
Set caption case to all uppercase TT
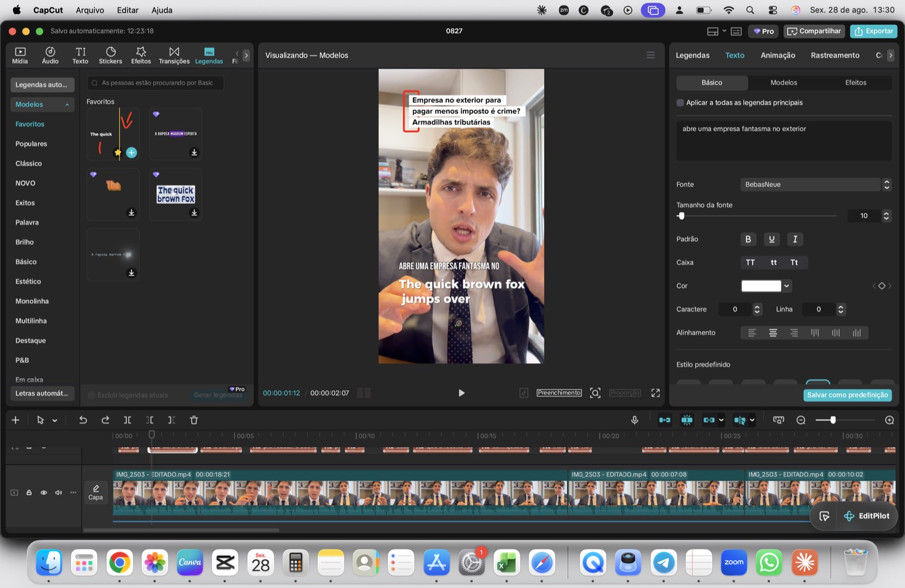click(x=750, y=262)
